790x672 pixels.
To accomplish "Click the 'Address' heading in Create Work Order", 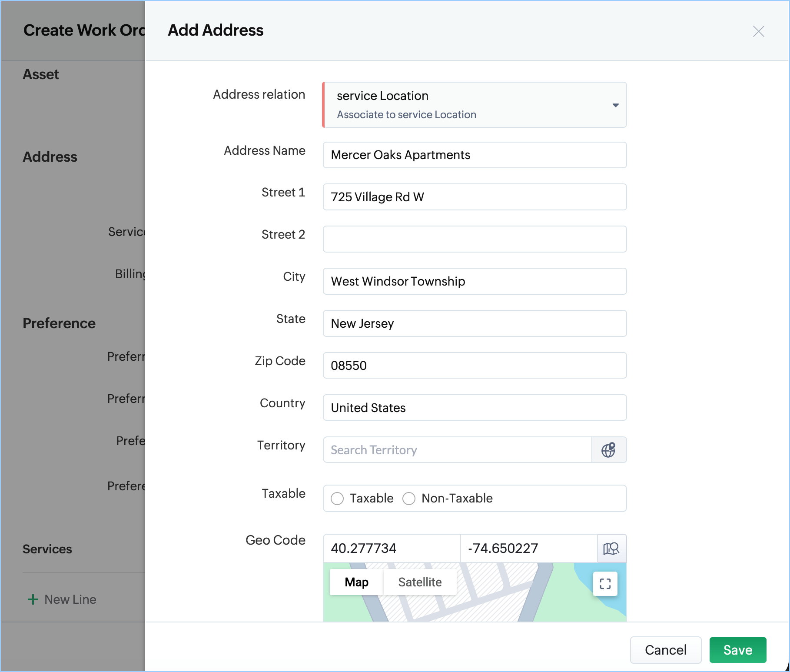I will click(50, 157).
